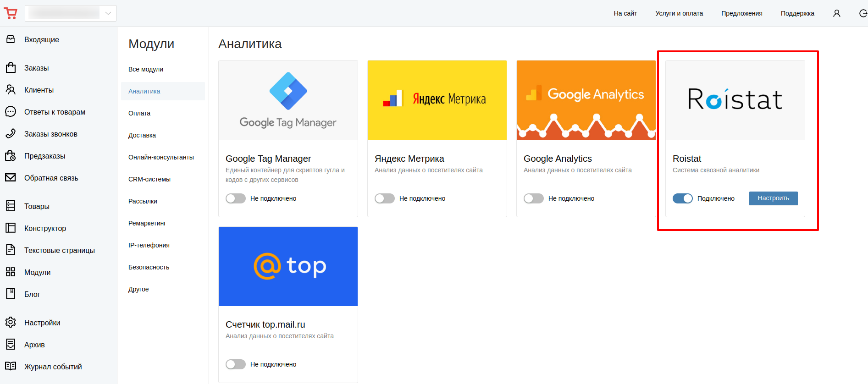Click the Настройки gear icon

[x=11, y=323]
